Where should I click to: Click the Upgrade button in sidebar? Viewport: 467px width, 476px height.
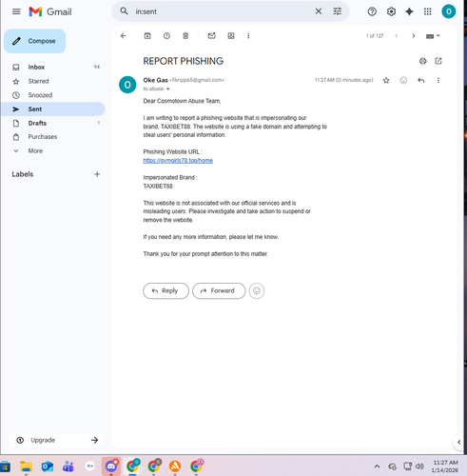[56, 440]
